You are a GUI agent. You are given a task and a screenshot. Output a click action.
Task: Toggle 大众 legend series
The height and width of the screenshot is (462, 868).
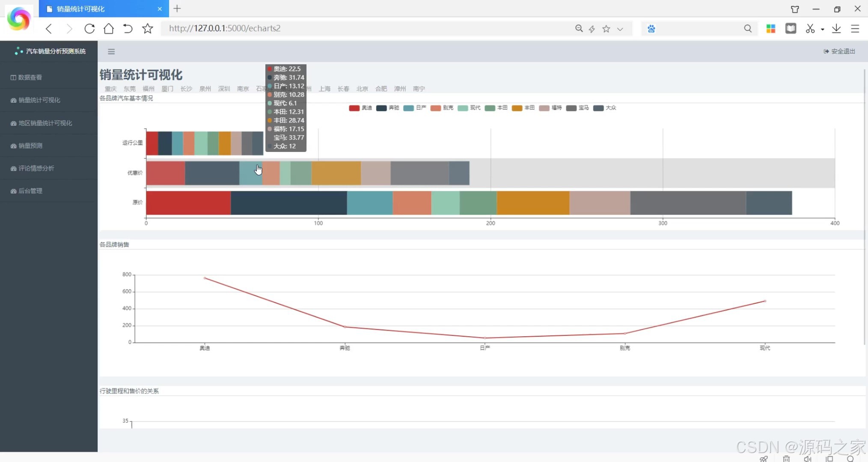coord(605,108)
